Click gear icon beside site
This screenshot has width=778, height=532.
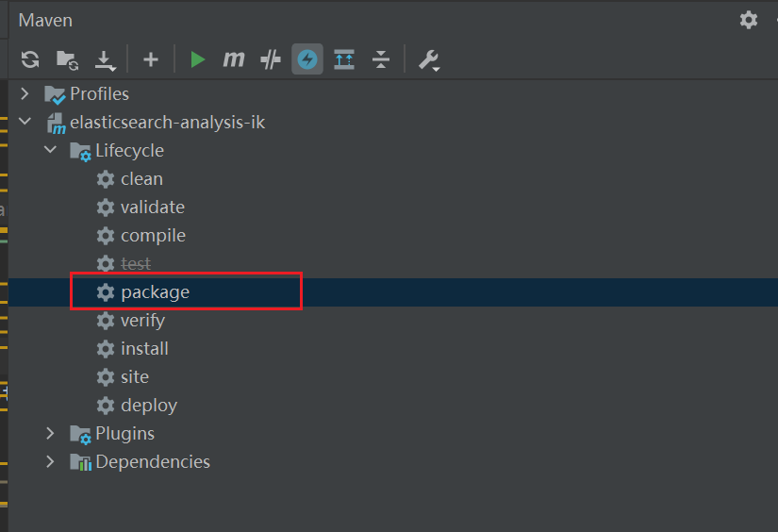[106, 377]
